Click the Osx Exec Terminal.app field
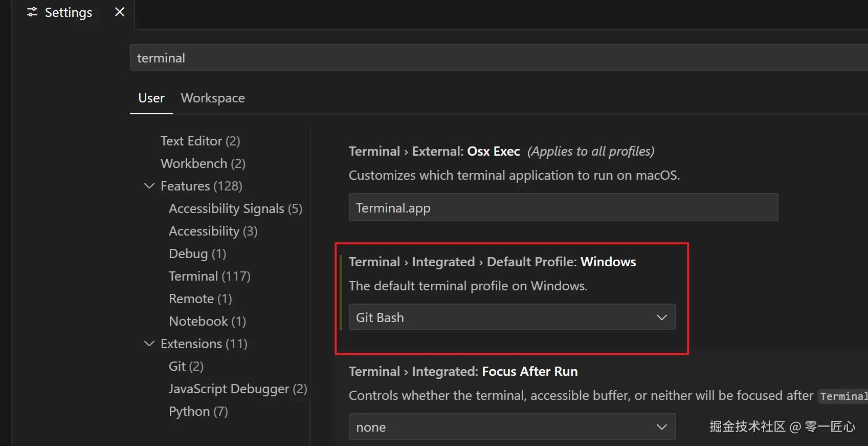Viewport: 868px width, 446px height. [563, 208]
